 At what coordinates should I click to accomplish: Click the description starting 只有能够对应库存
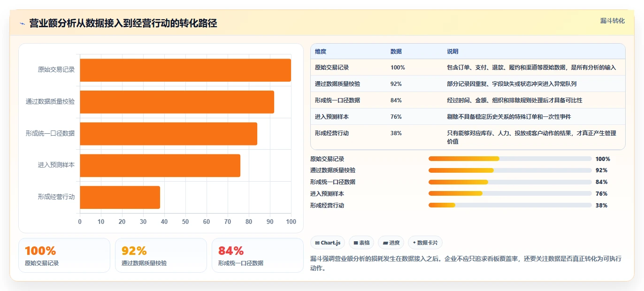531,137
